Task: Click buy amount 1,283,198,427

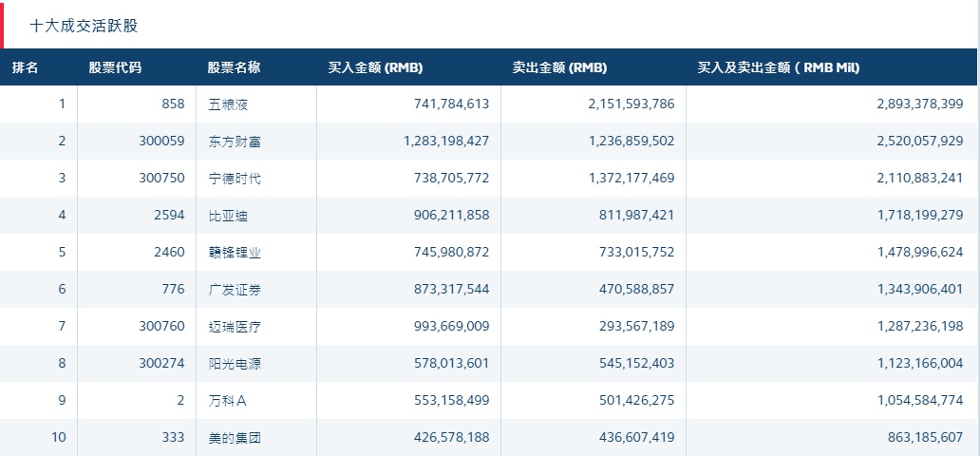Action: [447, 141]
